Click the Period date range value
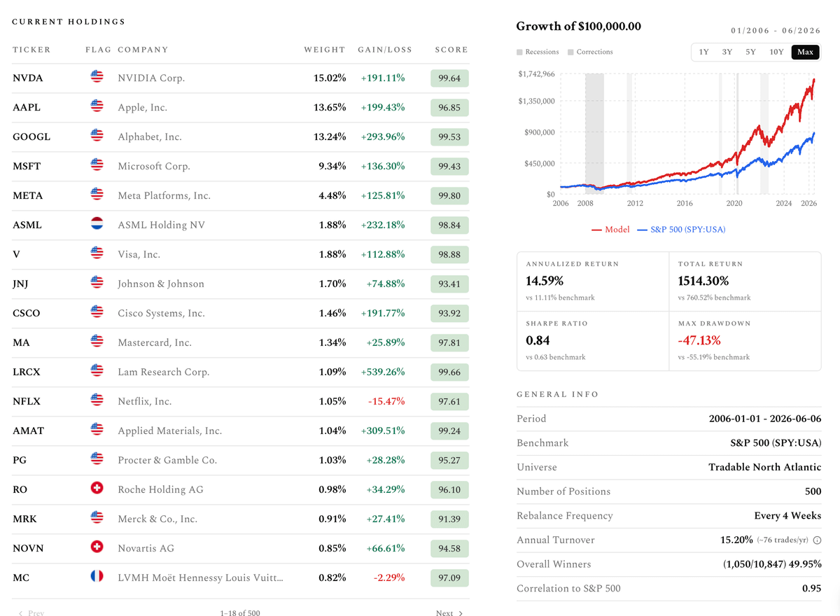This screenshot has height=616, width=840. 765,419
